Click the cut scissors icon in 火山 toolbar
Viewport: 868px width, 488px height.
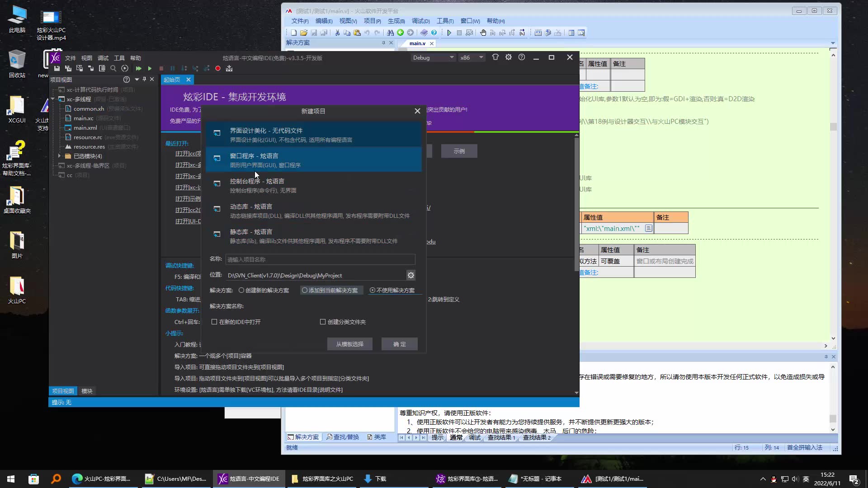tap(337, 33)
